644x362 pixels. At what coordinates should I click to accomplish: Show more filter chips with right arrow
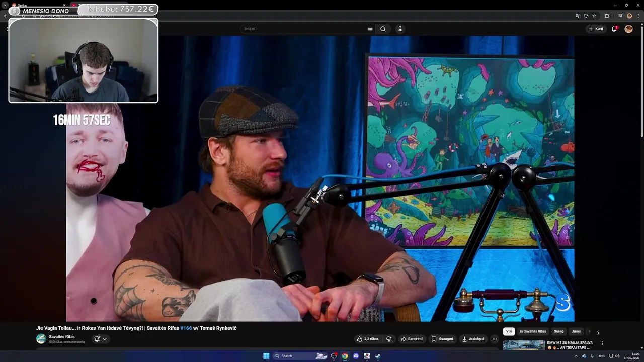coord(598,332)
